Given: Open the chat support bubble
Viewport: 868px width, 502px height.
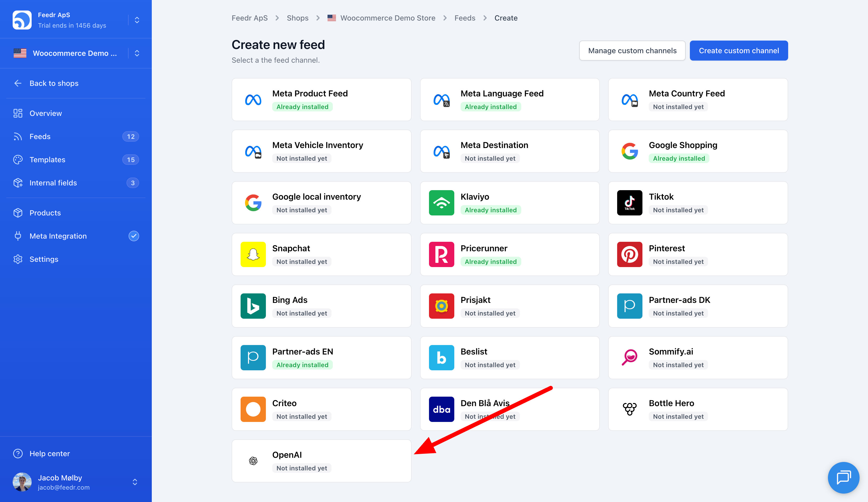Looking at the screenshot, I should [843, 478].
